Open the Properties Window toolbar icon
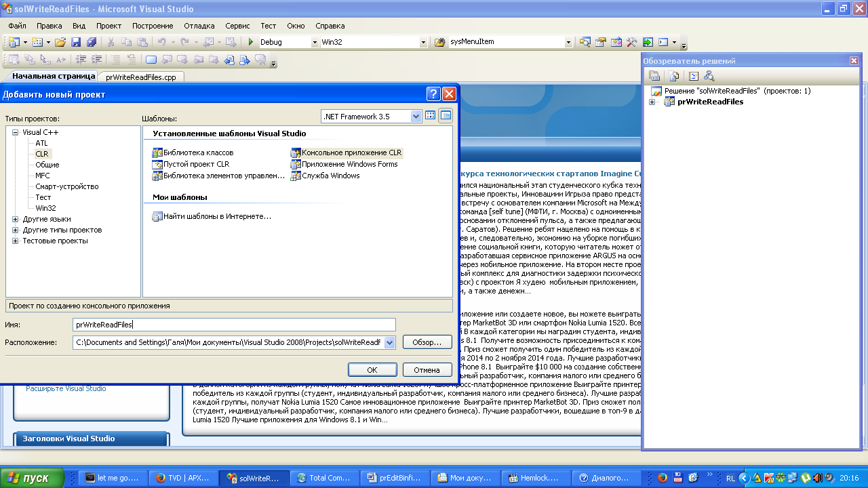The image size is (868, 488). coord(600,42)
